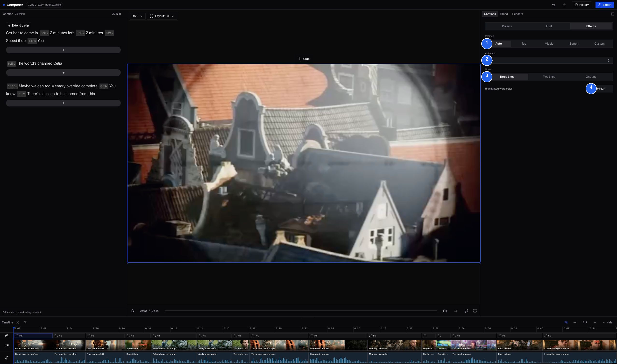Click the 13.14s pause chip in captions
The image size is (617, 364).
click(x=12, y=86)
